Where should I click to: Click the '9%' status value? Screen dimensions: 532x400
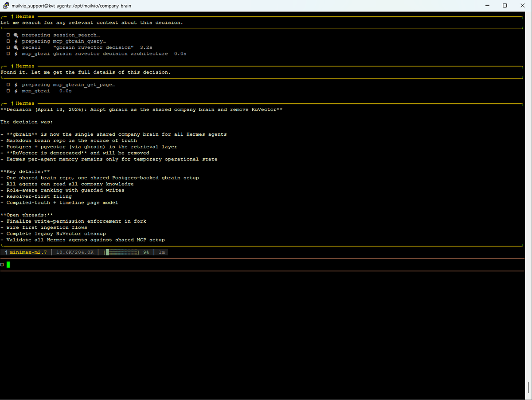click(x=146, y=252)
